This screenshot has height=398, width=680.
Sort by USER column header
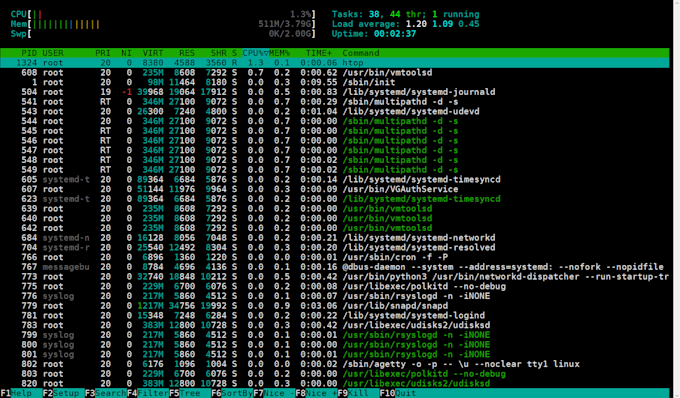[x=53, y=53]
